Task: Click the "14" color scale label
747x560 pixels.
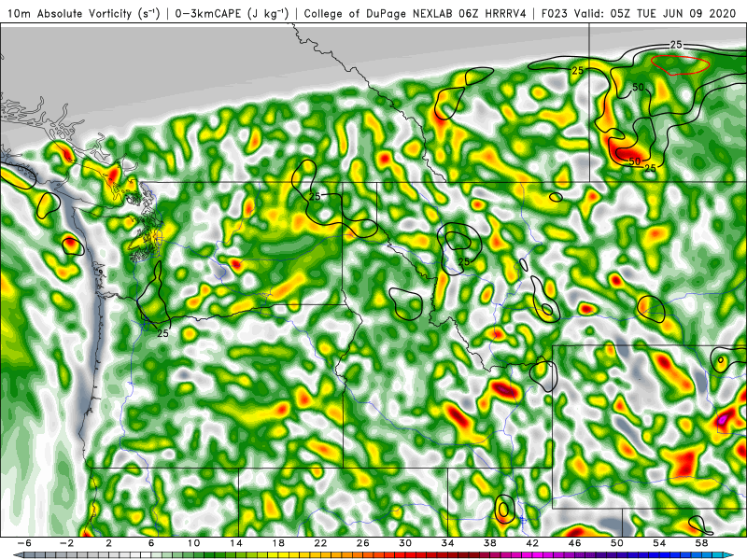Action: coord(236,543)
